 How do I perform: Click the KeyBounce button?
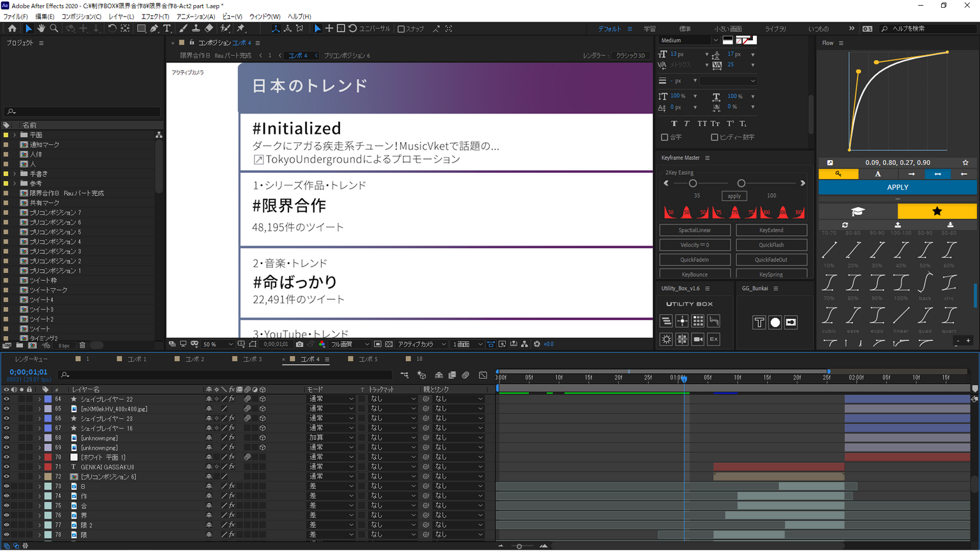(x=694, y=274)
